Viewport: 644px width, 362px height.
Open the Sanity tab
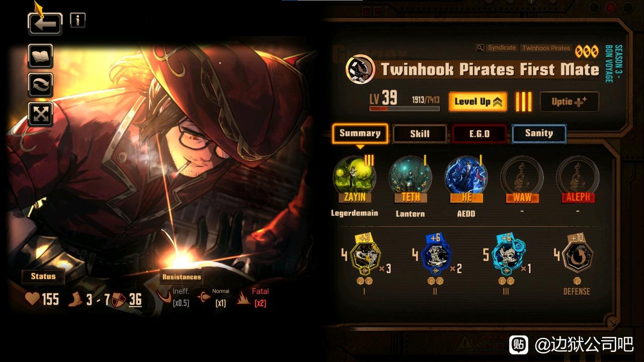tap(539, 134)
